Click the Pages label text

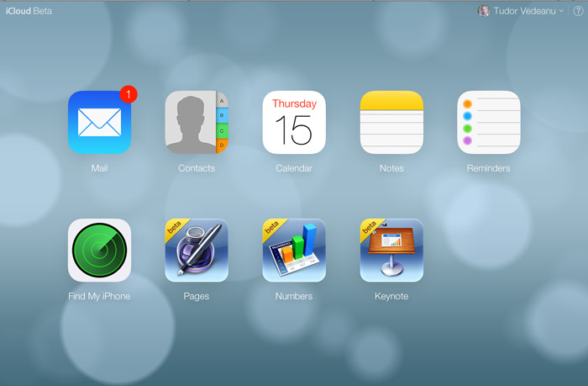pos(197,296)
